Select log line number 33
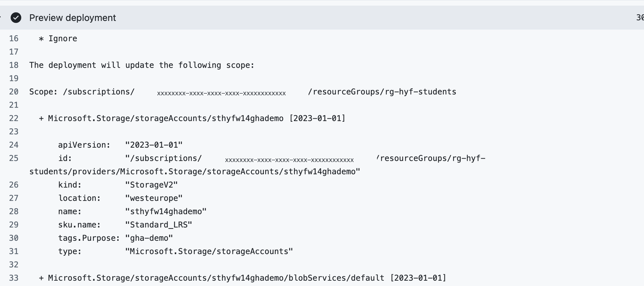 pos(14,278)
